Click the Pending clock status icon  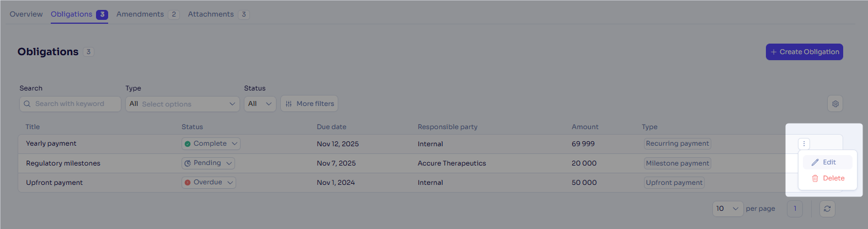click(x=188, y=163)
